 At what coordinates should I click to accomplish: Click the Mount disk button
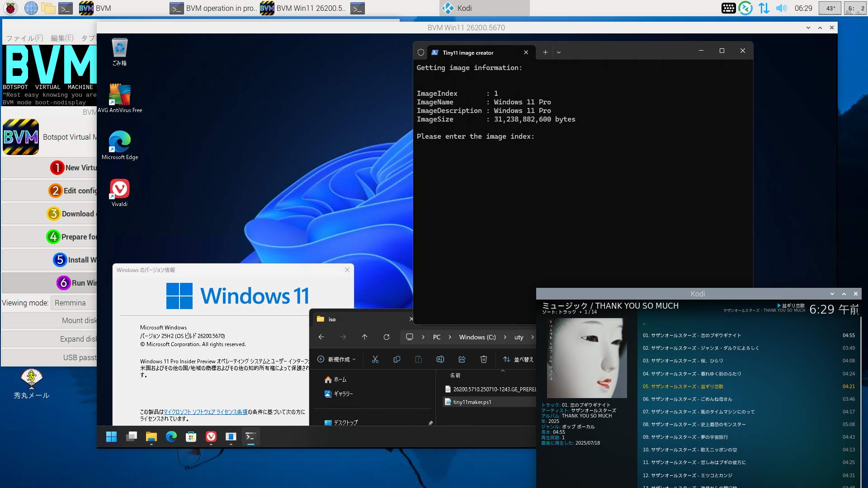coord(49,320)
